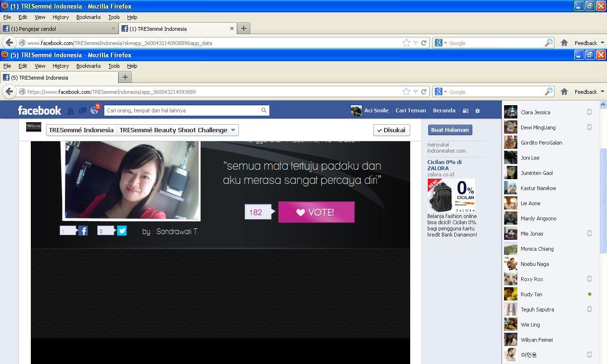This screenshot has width=607, height=364.
Task: Click front window URL address field
Action: [213, 91]
